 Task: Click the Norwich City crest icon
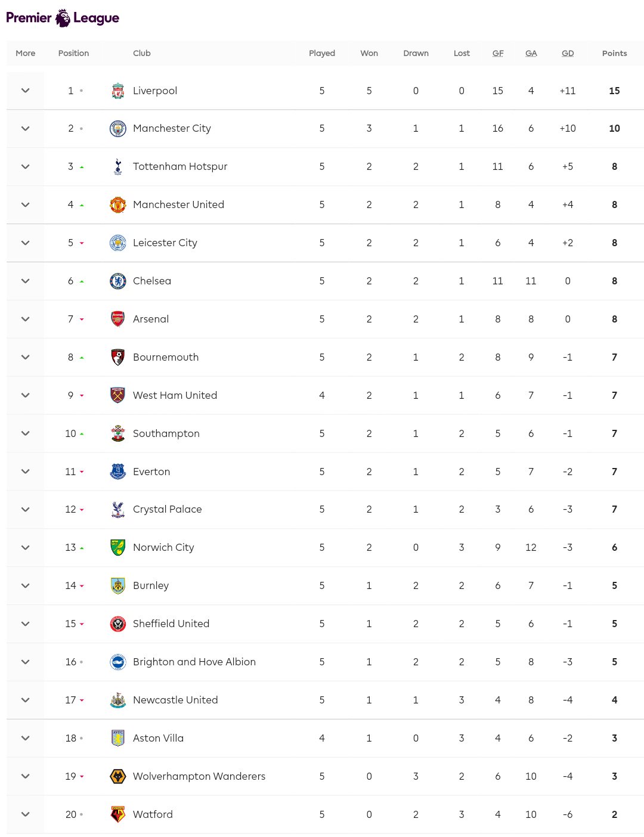(118, 547)
